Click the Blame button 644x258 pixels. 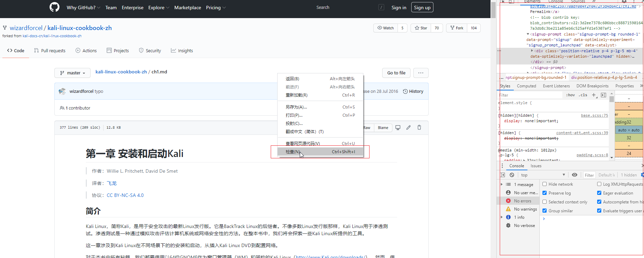tap(383, 128)
